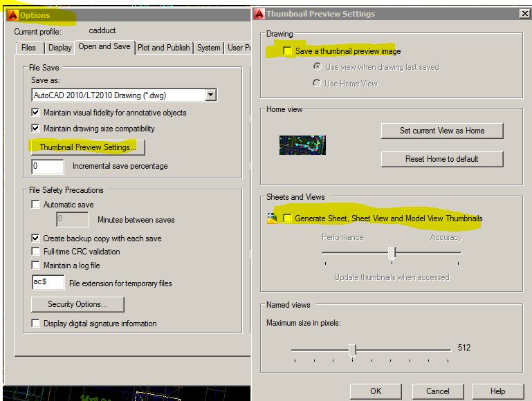This screenshot has width=532, height=401.
Task: Click the Thumbnail Preview Settings button
Action: pos(88,147)
